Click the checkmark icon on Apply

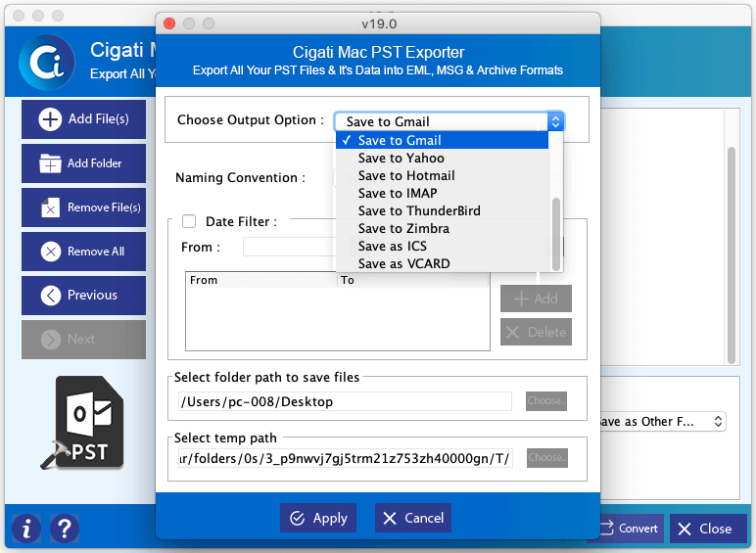[297, 519]
